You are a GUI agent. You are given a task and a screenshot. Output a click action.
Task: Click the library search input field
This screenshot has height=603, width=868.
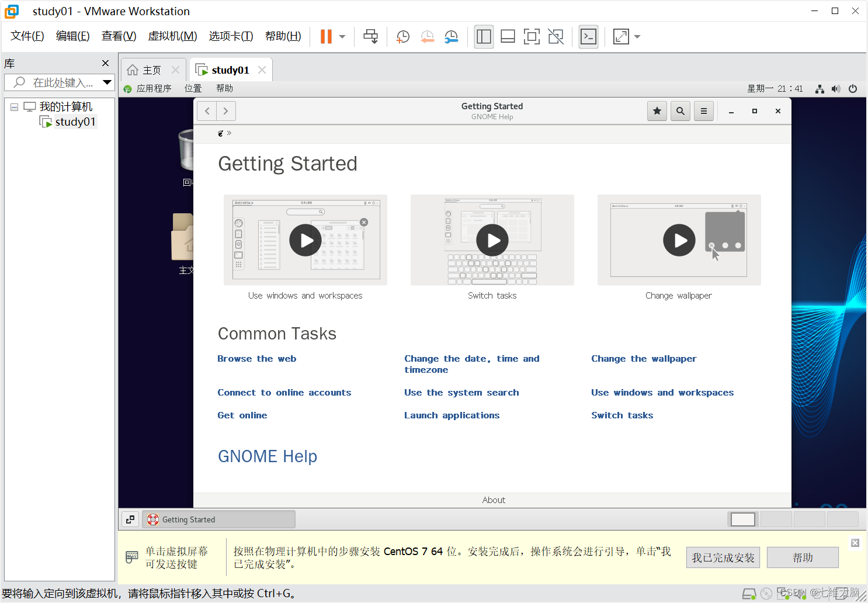53,82
